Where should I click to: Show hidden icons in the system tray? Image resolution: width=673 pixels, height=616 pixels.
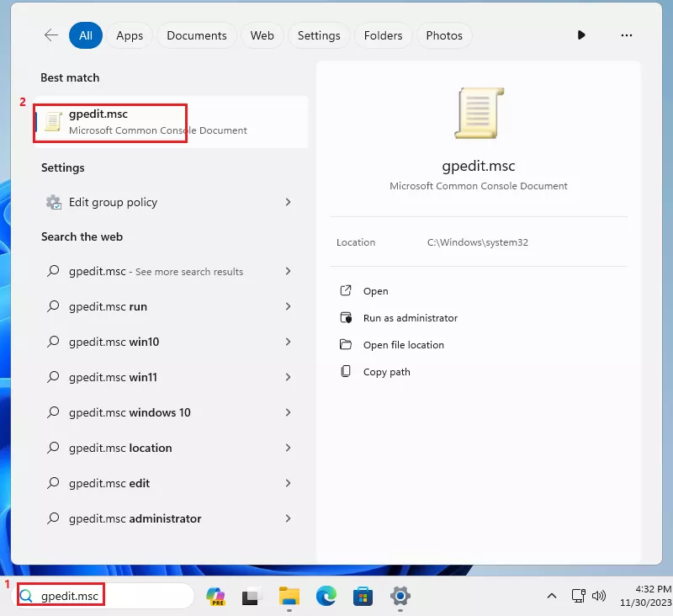pyautogui.click(x=552, y=596)
